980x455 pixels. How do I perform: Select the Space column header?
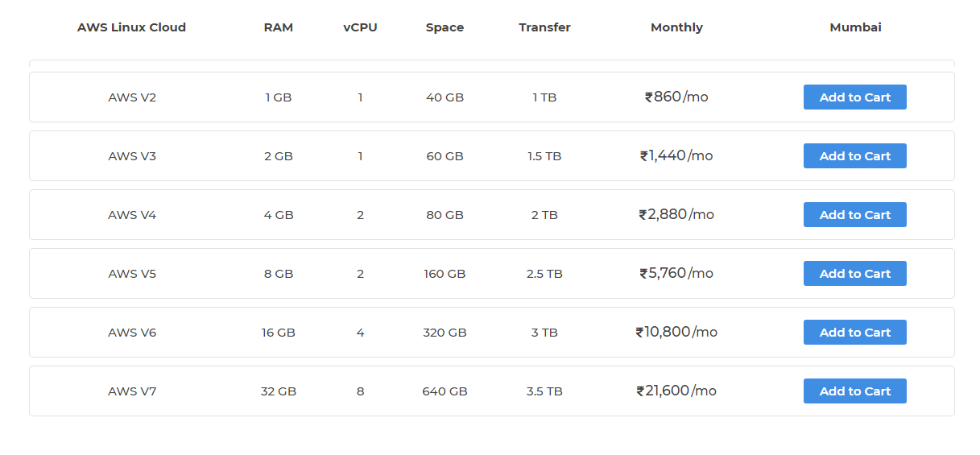pos(445,27)
